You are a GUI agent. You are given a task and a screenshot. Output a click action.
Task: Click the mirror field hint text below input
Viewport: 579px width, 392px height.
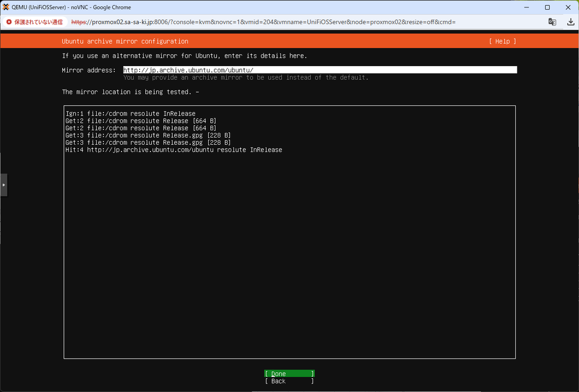coord(246,77)
